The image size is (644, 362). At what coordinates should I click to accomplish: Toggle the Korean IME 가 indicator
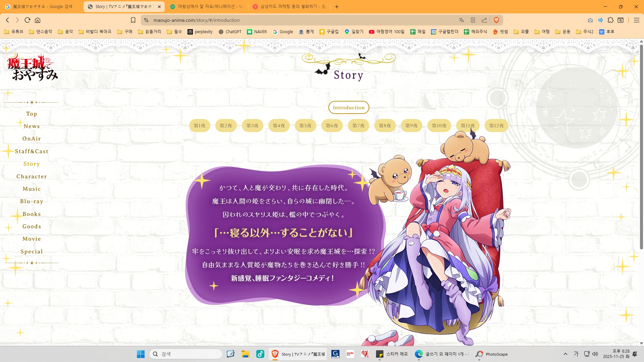[x=576, y=354]
